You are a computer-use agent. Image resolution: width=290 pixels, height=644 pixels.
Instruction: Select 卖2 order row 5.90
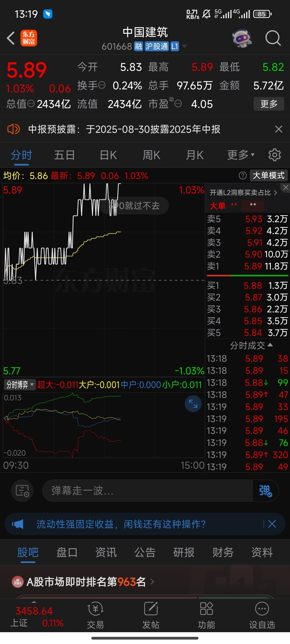click(247, 254)
